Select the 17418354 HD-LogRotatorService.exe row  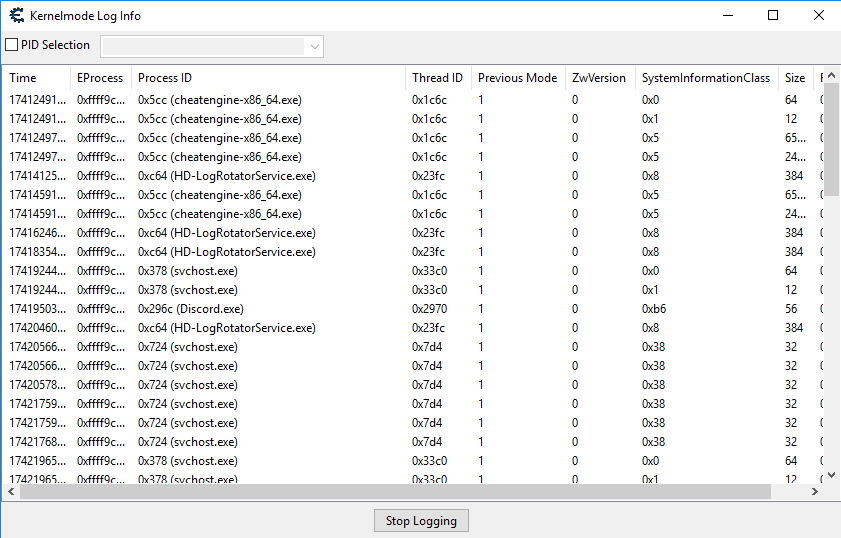412,252
